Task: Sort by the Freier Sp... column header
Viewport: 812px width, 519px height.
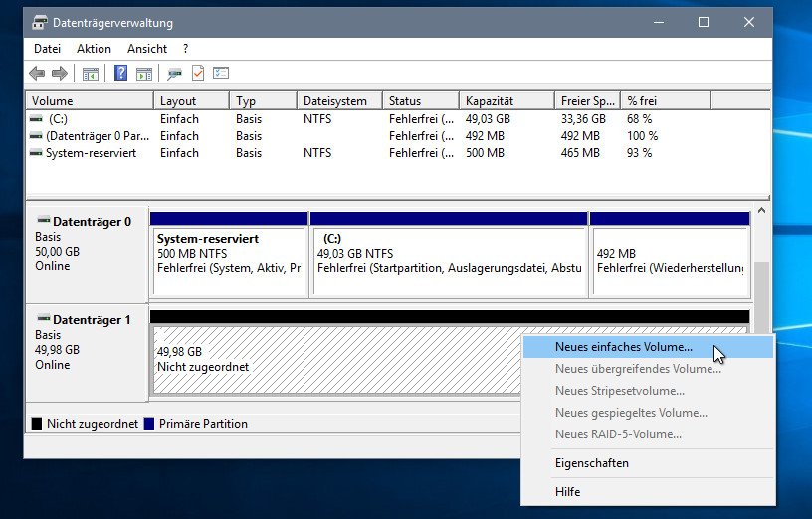Action: pos(588,100)
